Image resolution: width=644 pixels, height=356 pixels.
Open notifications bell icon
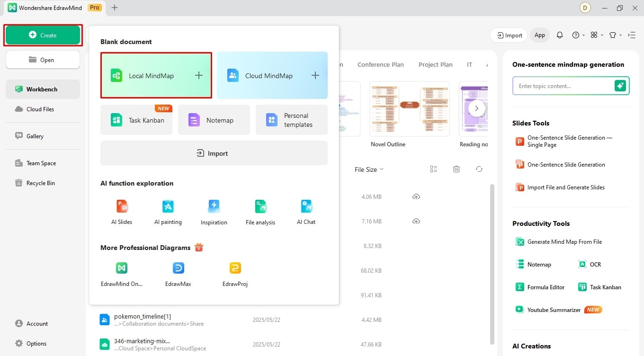click(560, 35)
